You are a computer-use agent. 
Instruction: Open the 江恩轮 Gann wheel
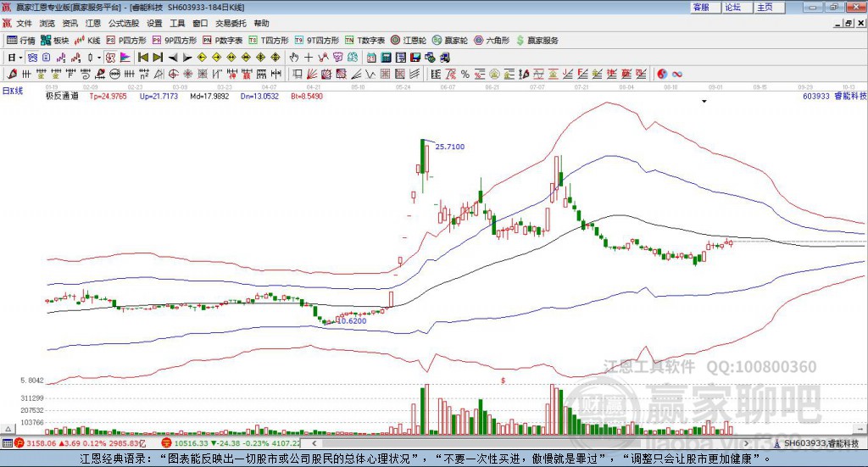(x=409, y=41)
